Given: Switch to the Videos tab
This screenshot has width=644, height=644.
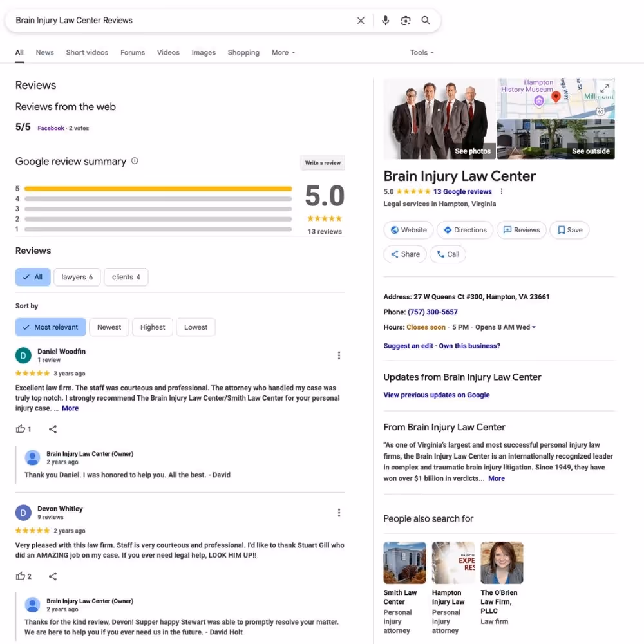Looking at the screenshot, I should (168, 53).
